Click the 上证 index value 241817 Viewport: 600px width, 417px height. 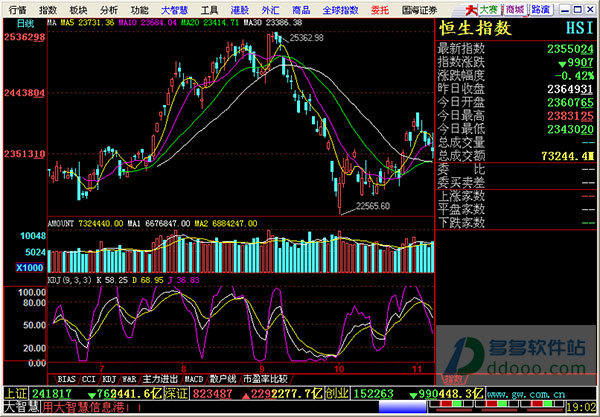pos(51,393)
